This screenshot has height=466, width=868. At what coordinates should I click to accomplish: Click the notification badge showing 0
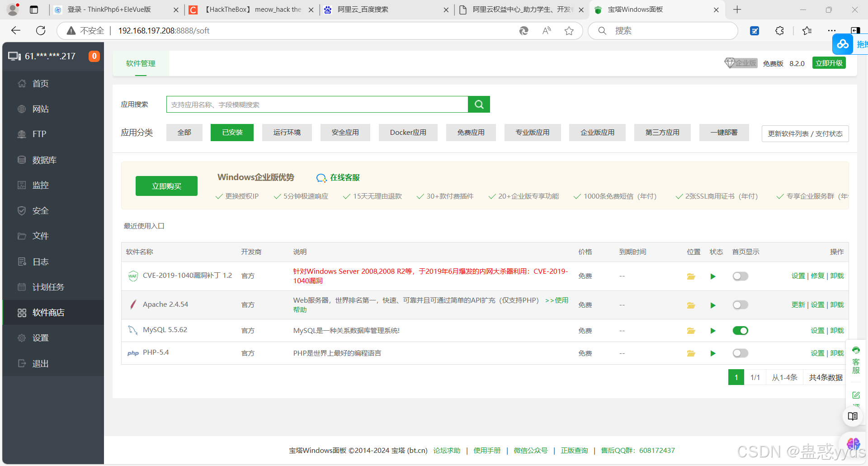94,56
